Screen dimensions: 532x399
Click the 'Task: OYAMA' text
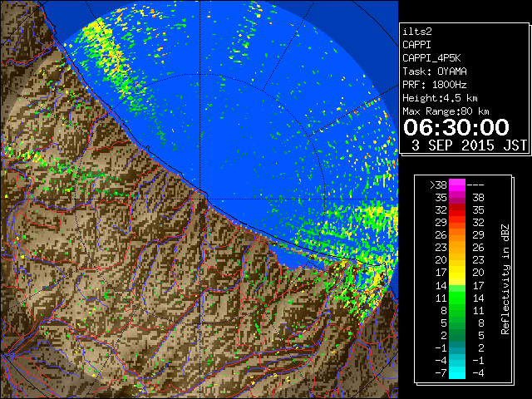pos(435,71)
